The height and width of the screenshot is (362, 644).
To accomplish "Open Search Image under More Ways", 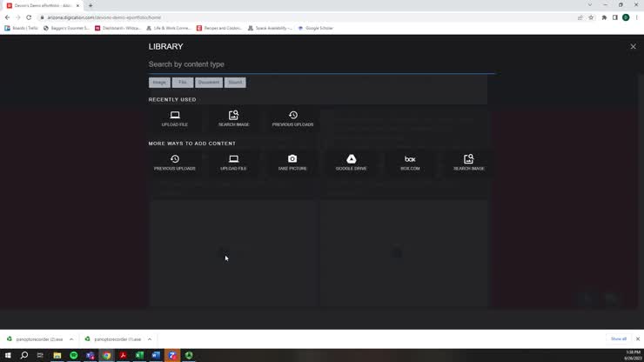I will pos(468,162).
